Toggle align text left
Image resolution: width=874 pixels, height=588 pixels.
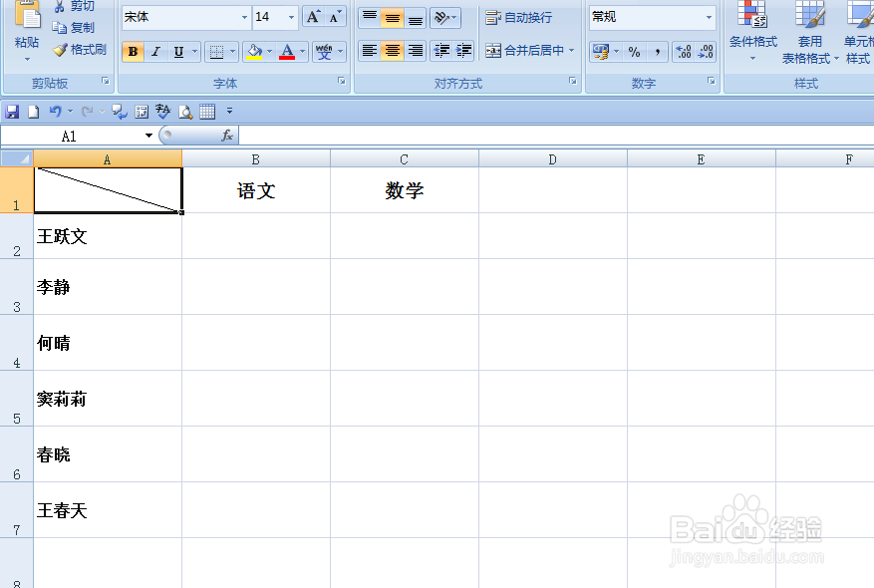[369, 51]
